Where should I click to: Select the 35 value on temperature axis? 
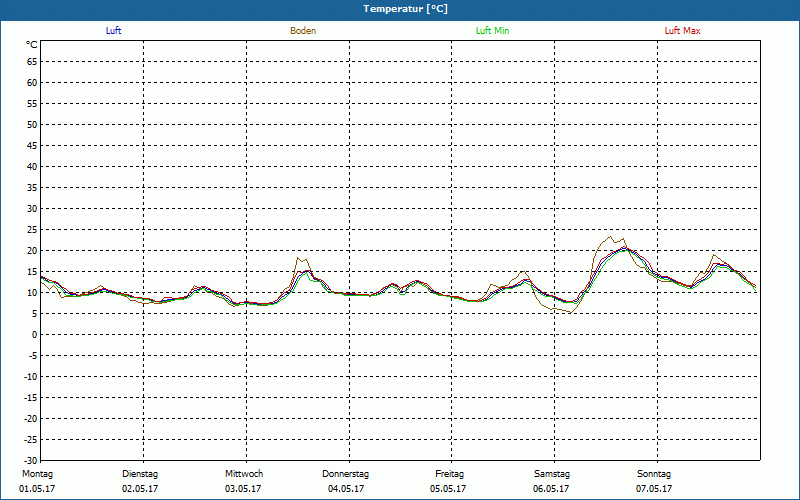[x=32, y=188]
